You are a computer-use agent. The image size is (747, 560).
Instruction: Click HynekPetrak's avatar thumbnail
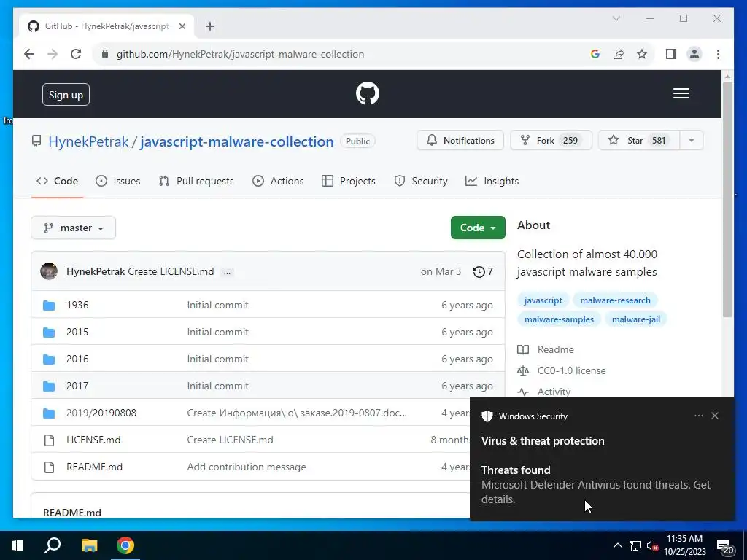tap(49, 271)
